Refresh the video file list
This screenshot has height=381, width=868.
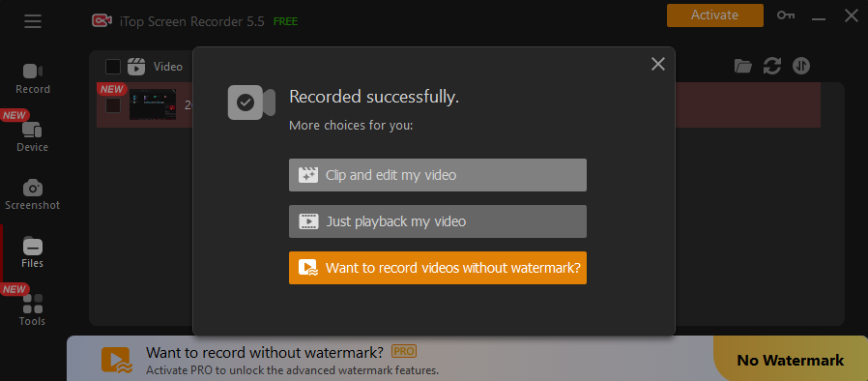(771, 67)
